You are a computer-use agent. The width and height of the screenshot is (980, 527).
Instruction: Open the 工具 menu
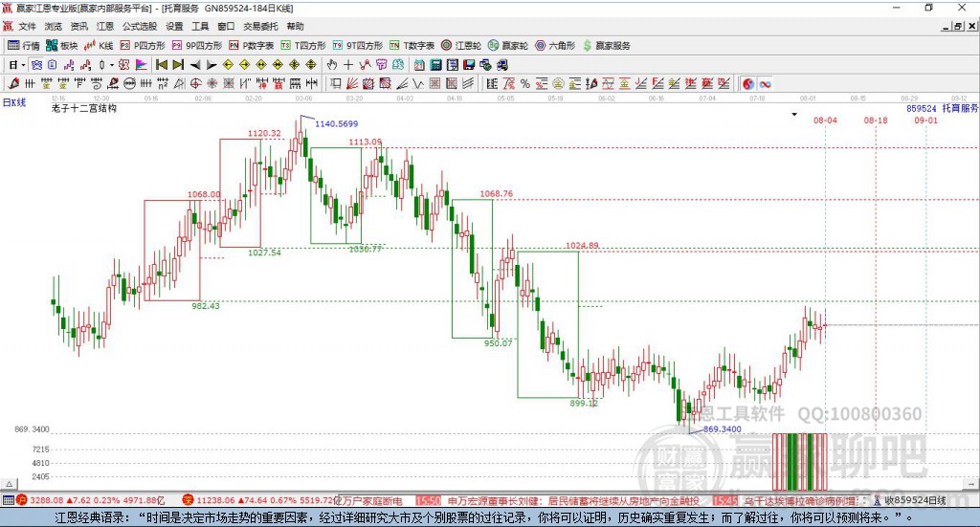click(x=200, y=26)
